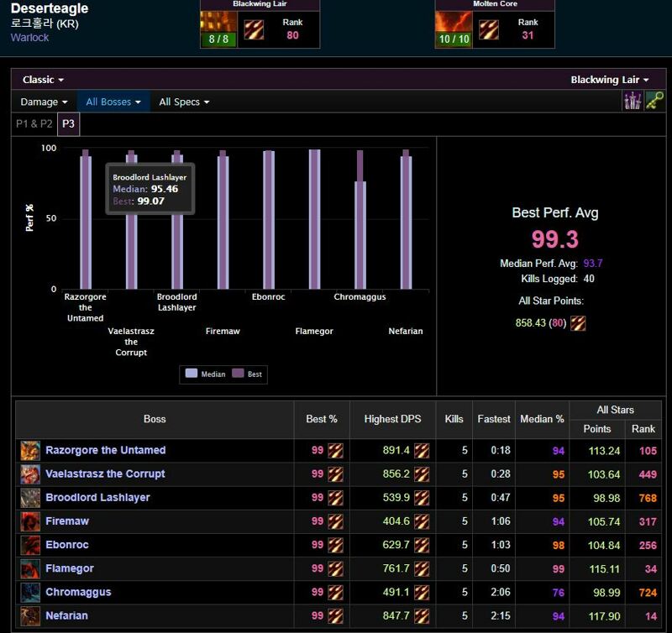Open the Classic version dropdown
Screen dimensions: 672x633
pos(43,80)
